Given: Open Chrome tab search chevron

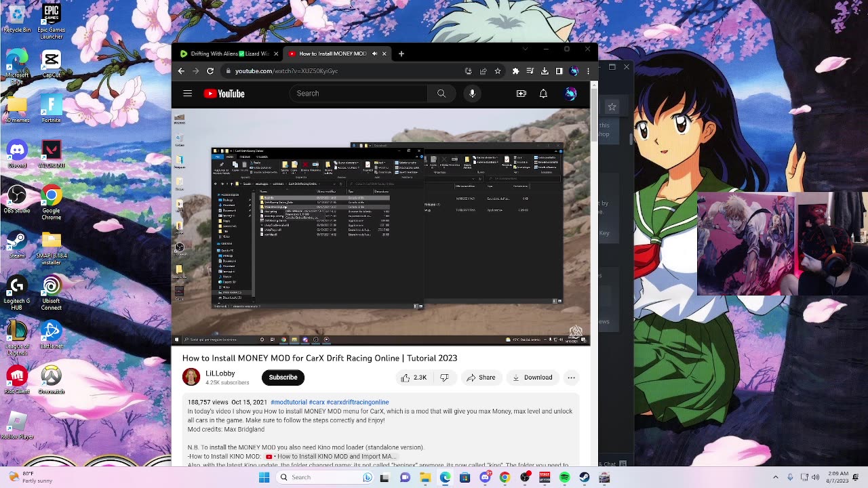Looking at the screenshot, I should point(525,49).
